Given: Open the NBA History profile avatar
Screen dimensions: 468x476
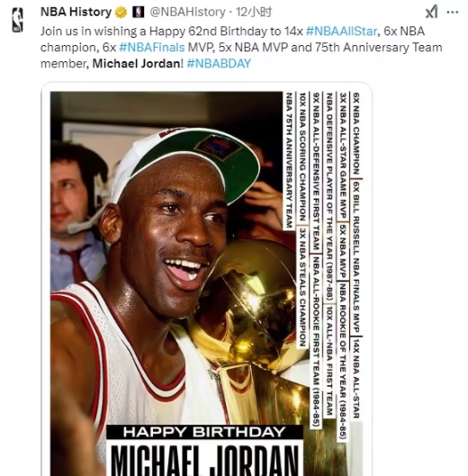Looking at the screenshot, I should (17, 20).
